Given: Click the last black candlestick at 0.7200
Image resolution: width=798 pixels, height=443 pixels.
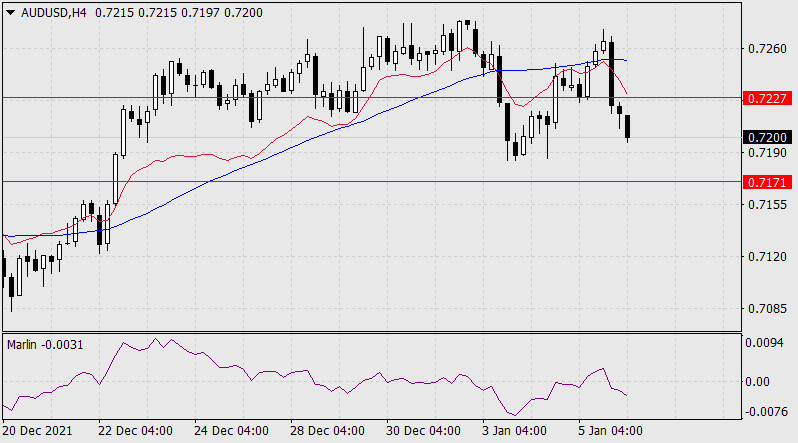Looking at the screenshot, I should tap(628, 127).
